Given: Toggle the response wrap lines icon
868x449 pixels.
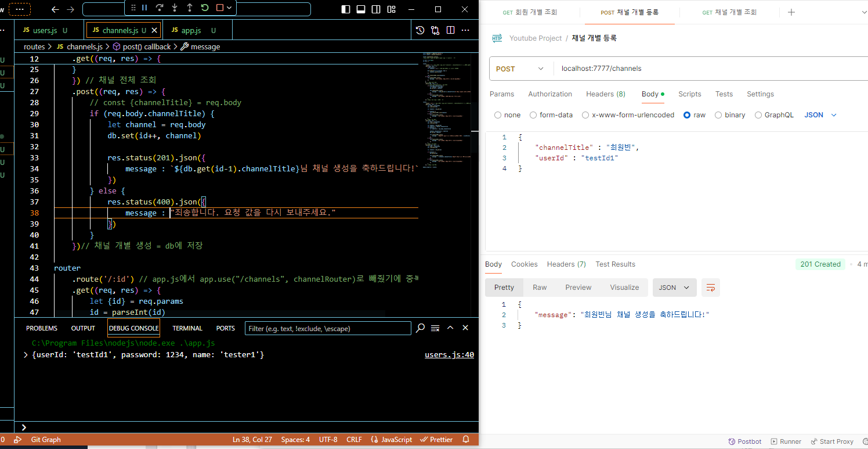Looking at the screenshot, I should coord(711,288).
